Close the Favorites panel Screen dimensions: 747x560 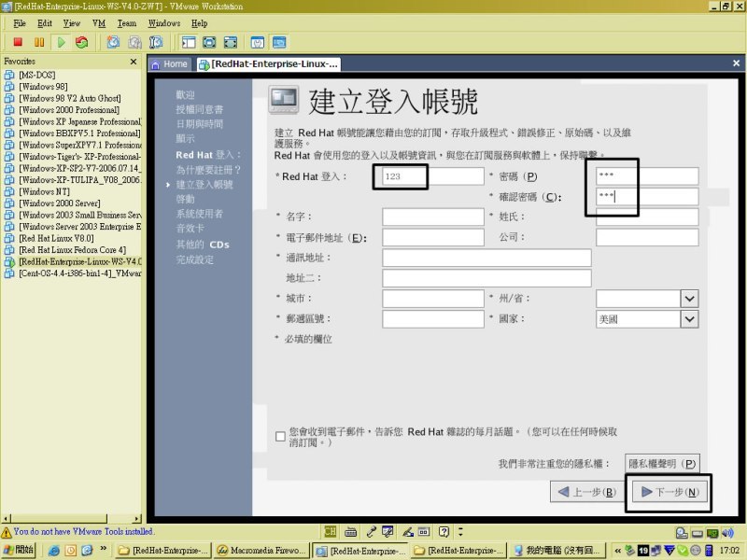[134, 62]
